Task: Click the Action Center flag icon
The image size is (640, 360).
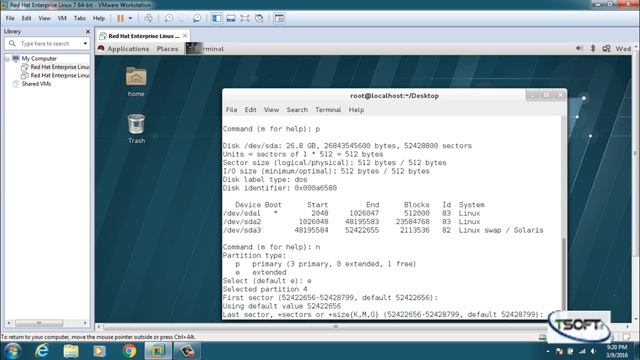Action: (x=559, y=351)
